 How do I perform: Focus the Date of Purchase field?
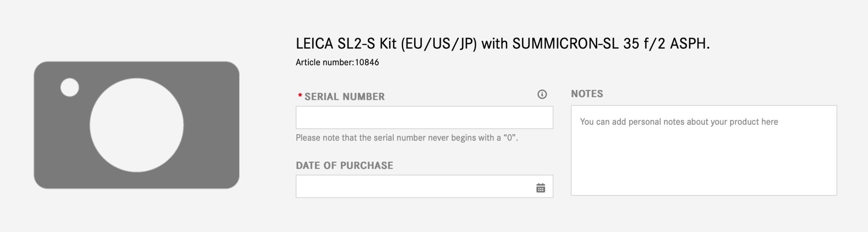pos(413,186)
